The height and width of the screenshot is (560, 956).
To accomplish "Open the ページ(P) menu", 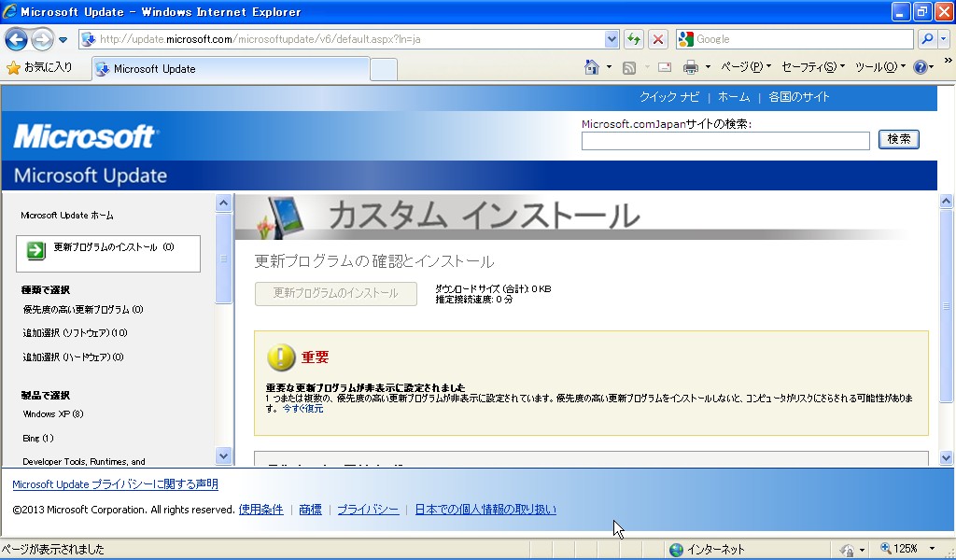I will (741, 67).
